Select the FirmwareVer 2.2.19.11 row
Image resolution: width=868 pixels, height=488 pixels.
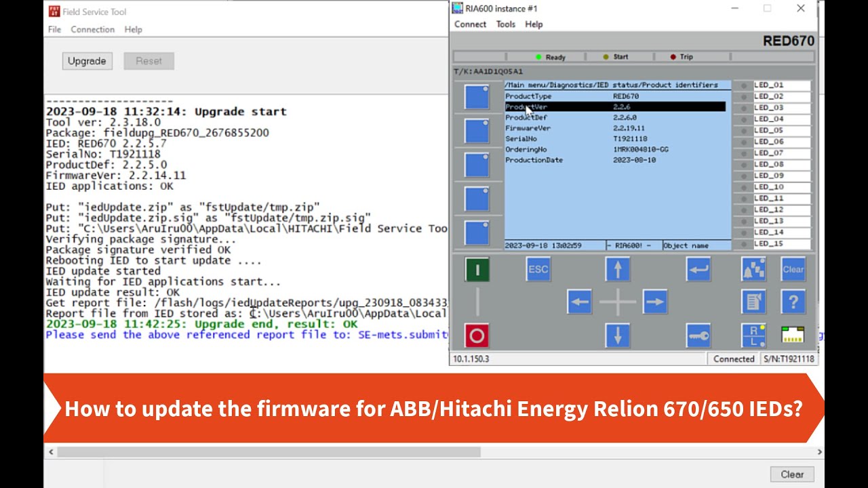pyautogui.click(x=615, y=128)
